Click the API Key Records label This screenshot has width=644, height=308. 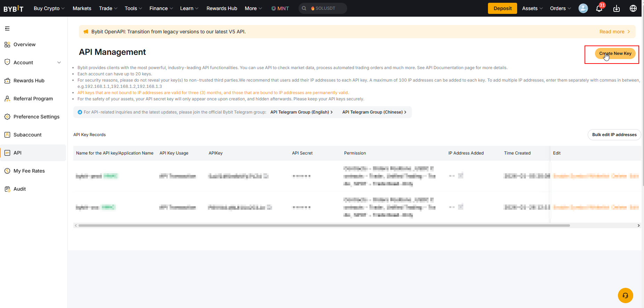click(x=89, y=135)
